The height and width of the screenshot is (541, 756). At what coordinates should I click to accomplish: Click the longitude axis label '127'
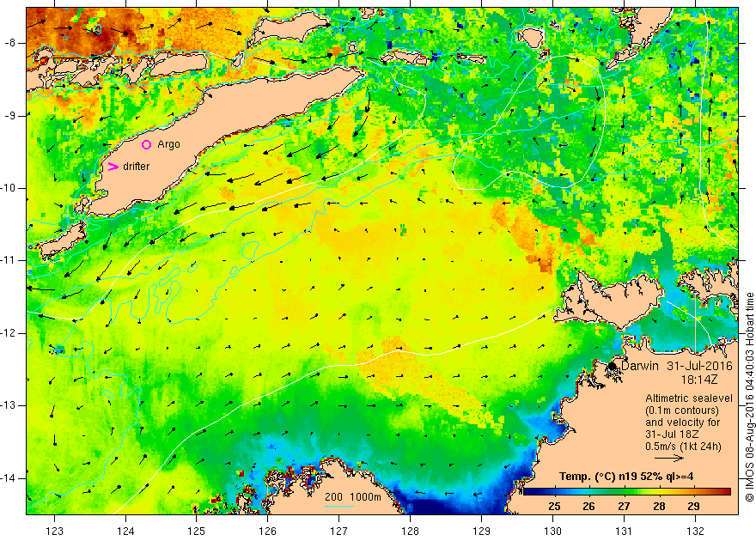coord(339,532)
